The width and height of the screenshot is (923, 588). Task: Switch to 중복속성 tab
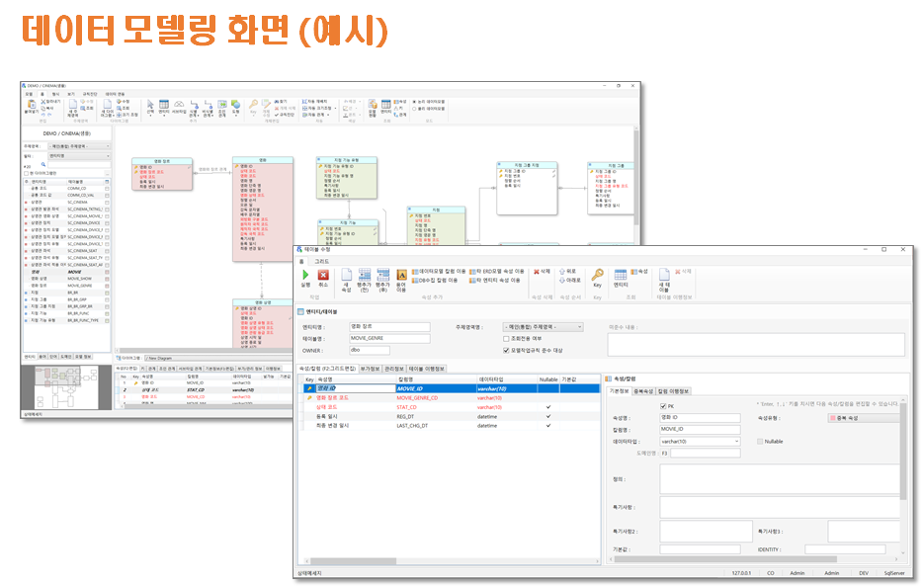(643, 390)
